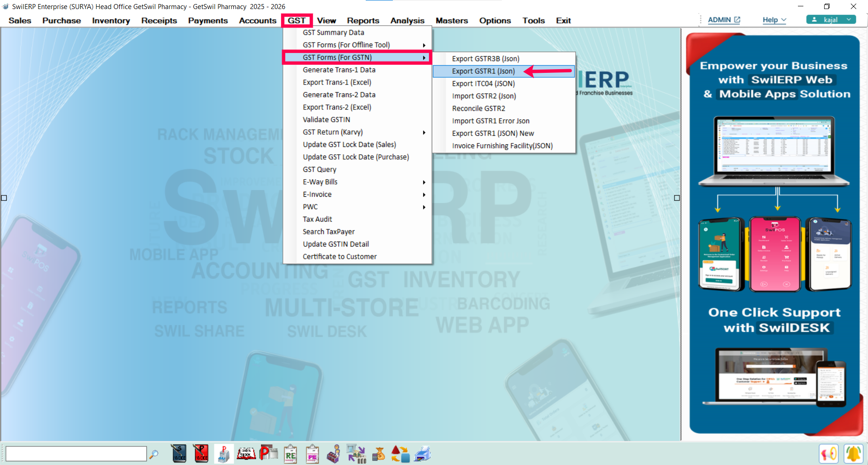This screenshot has width=868, height=465.
Task: Select Generate Trans-2 Data
Action: [x=358, y=95]
